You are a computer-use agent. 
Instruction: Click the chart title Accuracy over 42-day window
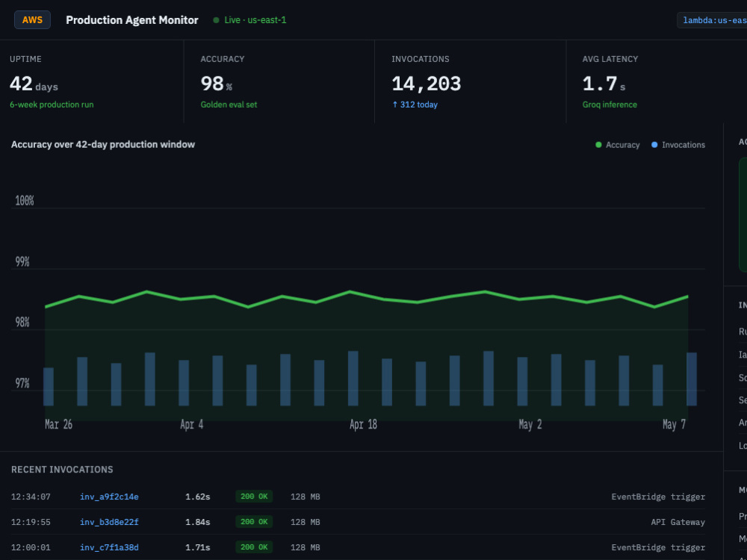(103, 144)
